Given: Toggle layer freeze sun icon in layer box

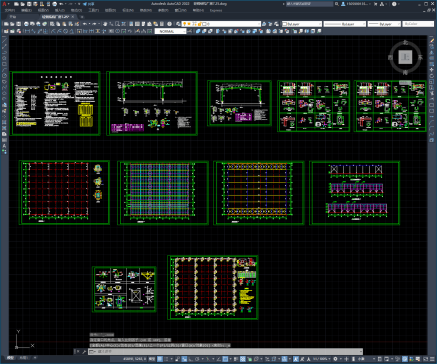Looking at the screenshot, I should tap(189, 24).
